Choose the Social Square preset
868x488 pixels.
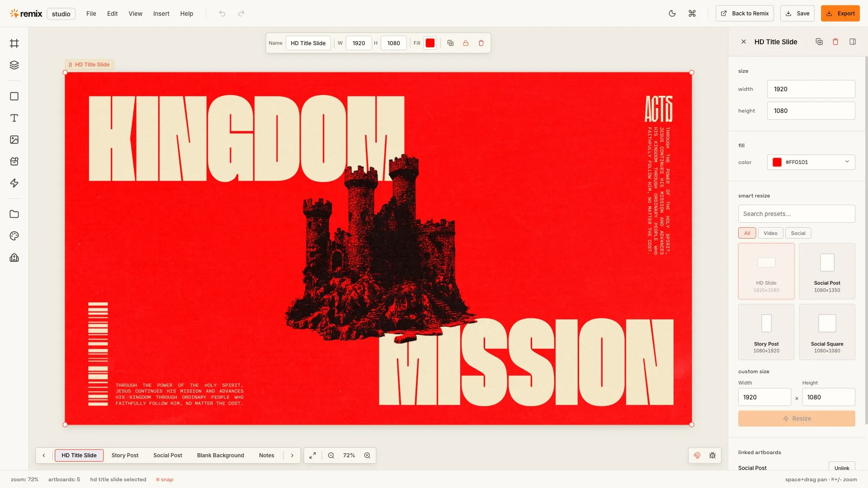coord(827,332)
